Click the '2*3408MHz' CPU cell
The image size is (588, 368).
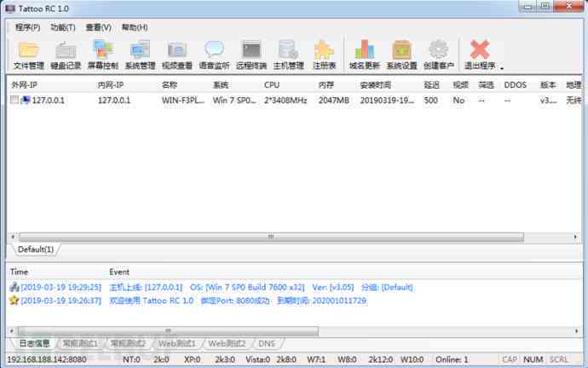285,100
